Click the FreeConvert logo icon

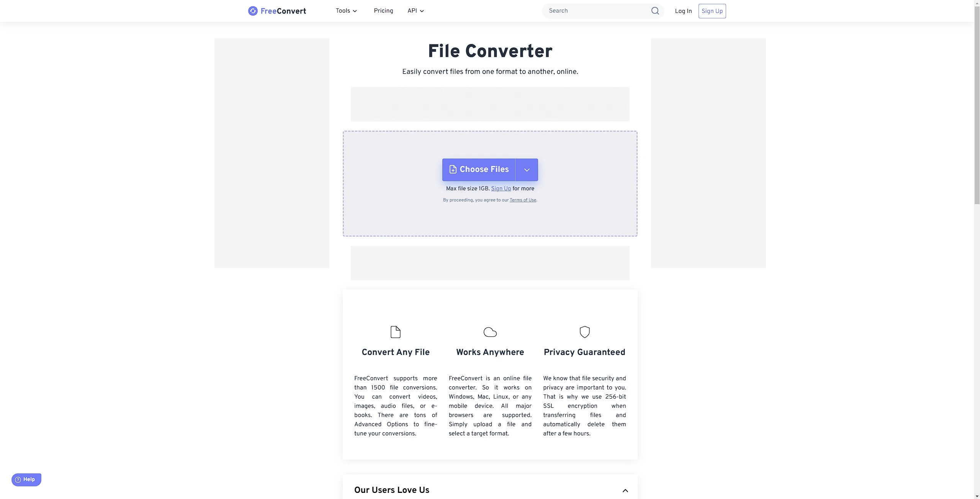click(x=252, y=11)
